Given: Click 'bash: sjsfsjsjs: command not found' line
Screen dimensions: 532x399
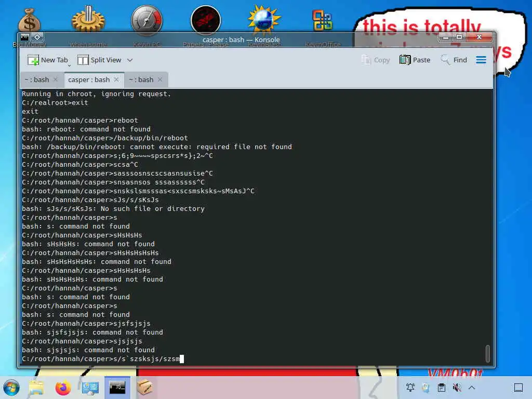Looking at the screenshot, I should tap(92, 332).
